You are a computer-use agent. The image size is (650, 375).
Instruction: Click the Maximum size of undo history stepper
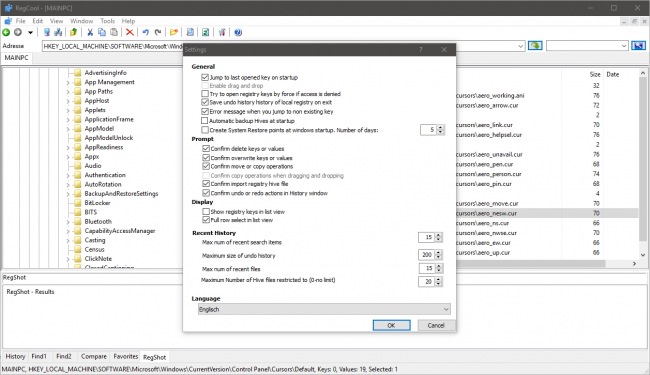[438, 255]
